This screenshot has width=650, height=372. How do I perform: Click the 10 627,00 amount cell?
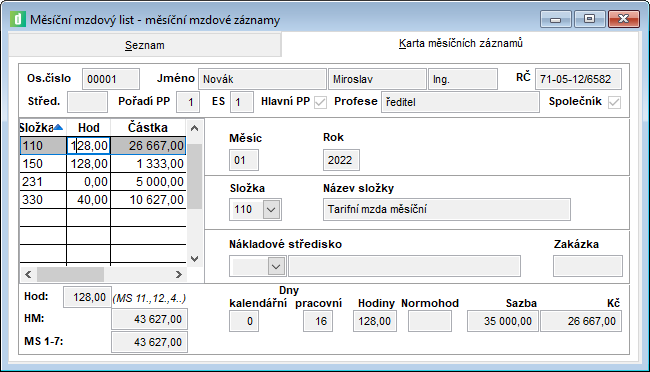pos(148,199)
